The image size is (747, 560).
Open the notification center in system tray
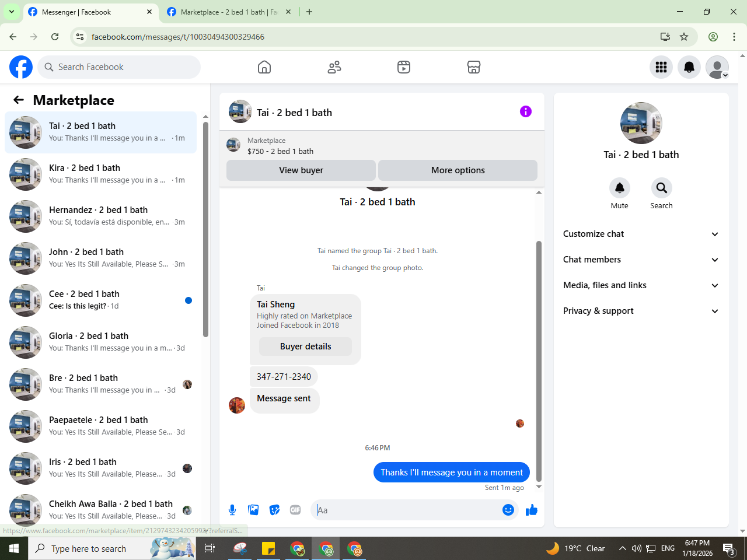pos(729,549)
